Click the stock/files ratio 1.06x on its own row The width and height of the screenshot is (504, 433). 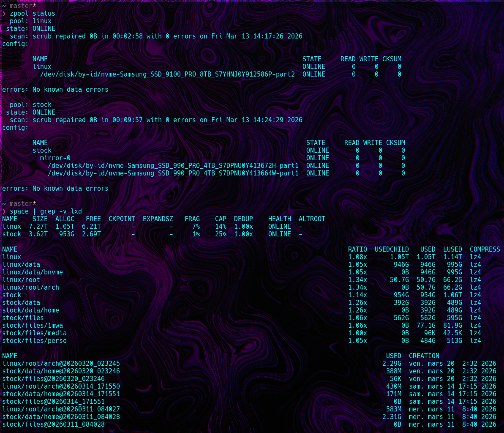coord(357,318)
